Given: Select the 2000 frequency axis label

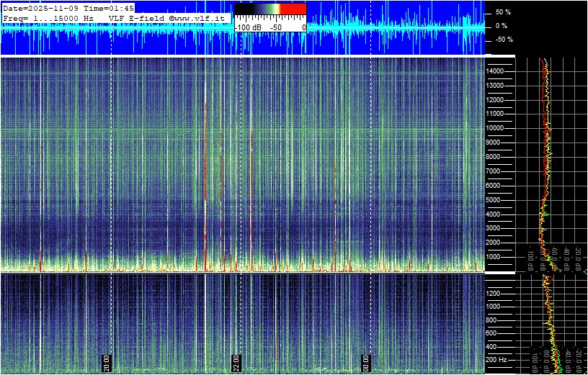Looking at the screenshot, I should point(496,243).
